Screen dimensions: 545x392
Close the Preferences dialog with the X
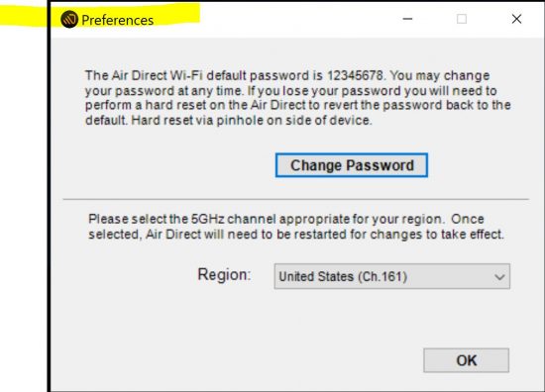516,19
